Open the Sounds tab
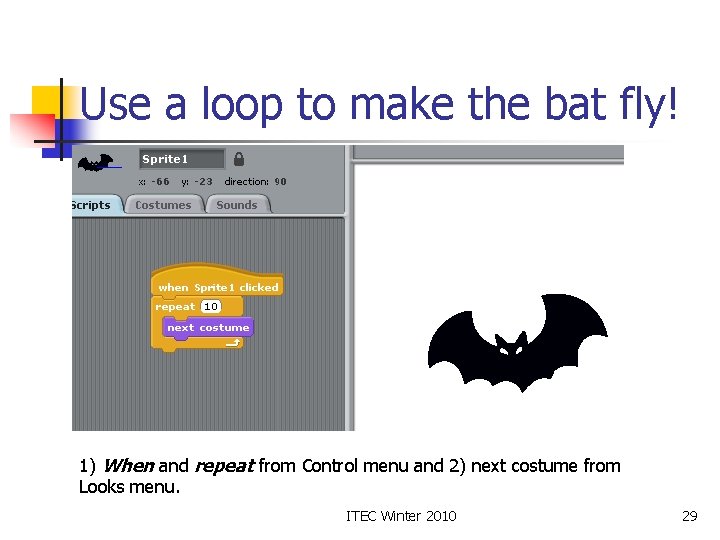This screenshot has width=720, height=540. click(x=237, y=205)
